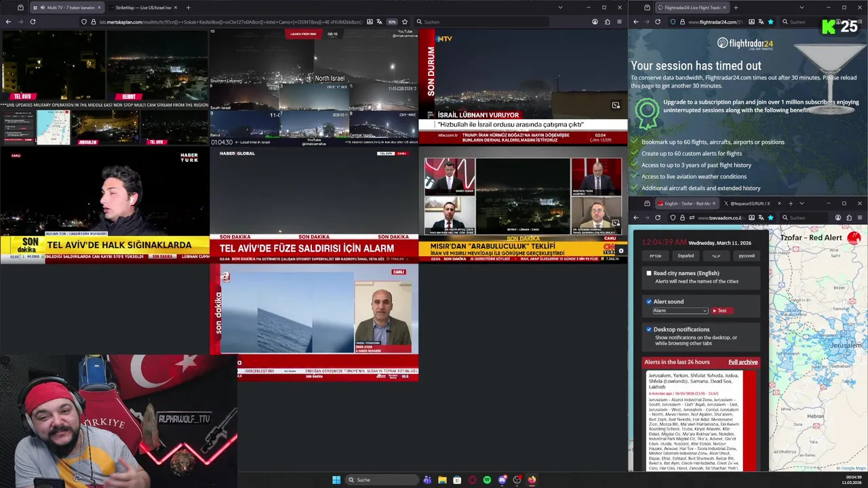Open the Full archive link

point(743,362)
